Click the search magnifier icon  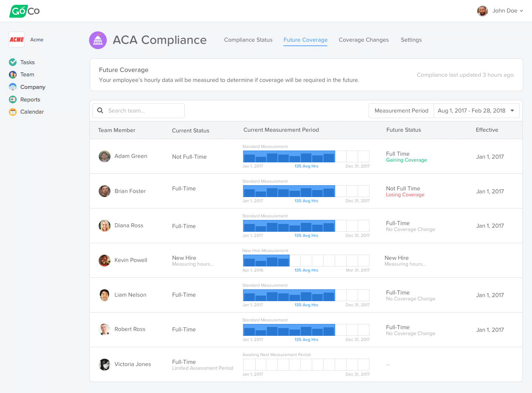[100, 110]
